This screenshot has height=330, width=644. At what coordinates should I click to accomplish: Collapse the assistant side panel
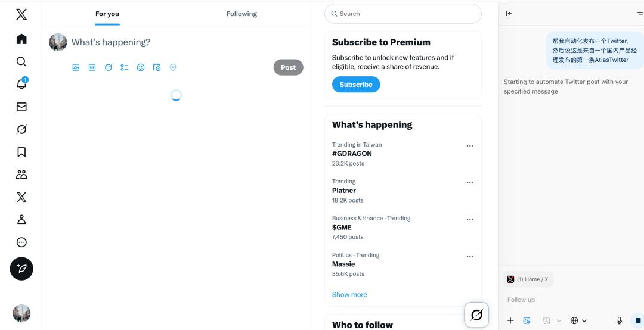tap(509, 14)
